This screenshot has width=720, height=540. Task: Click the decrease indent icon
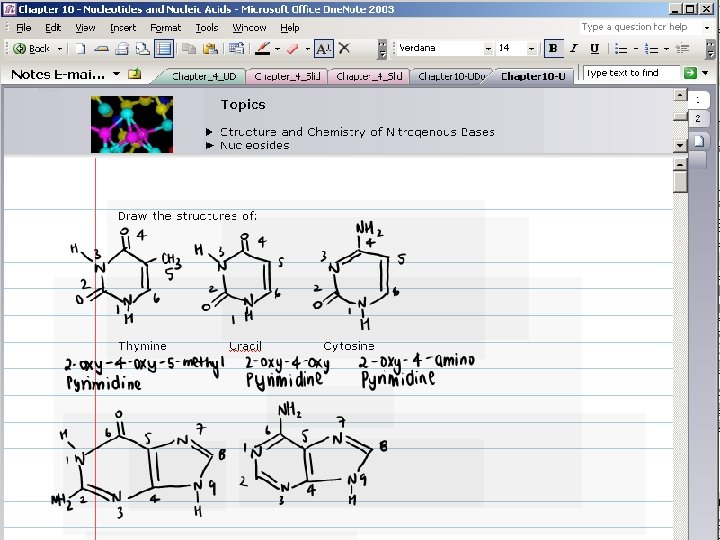tap(682, 49)
